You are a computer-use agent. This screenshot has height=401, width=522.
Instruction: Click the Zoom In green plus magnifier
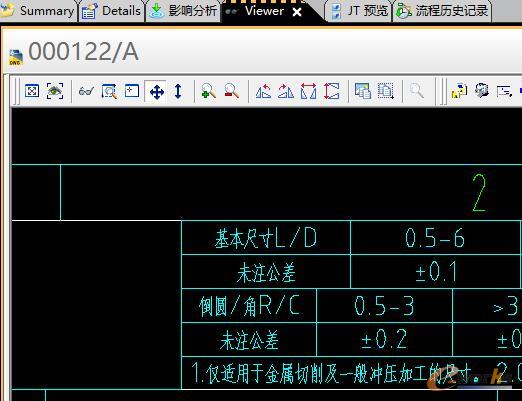209,91
